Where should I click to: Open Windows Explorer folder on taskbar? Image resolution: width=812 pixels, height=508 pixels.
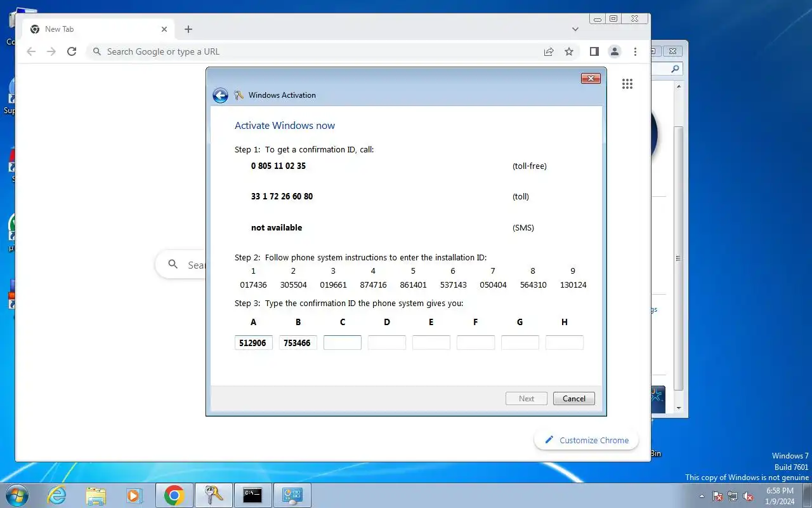pos(96,495)
